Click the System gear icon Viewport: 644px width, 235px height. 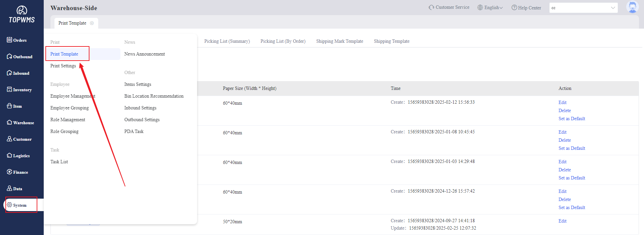(9, 205)
